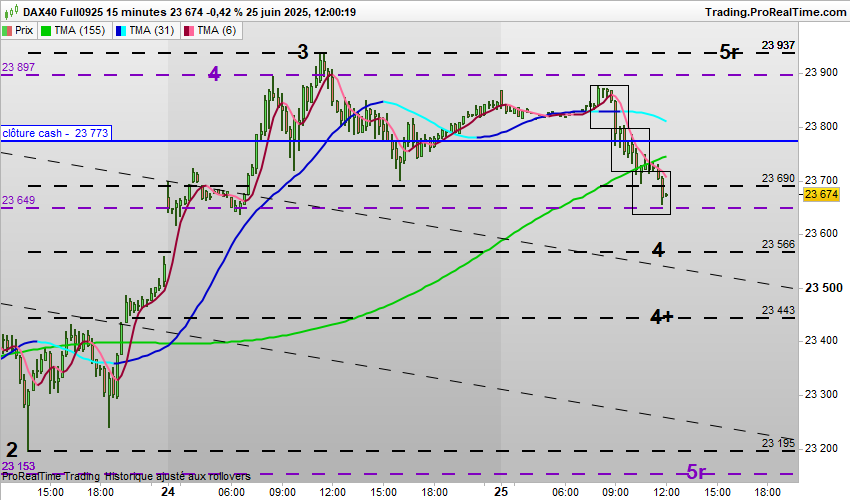Click the 15 minutes timeframe text

click(137, 12)
